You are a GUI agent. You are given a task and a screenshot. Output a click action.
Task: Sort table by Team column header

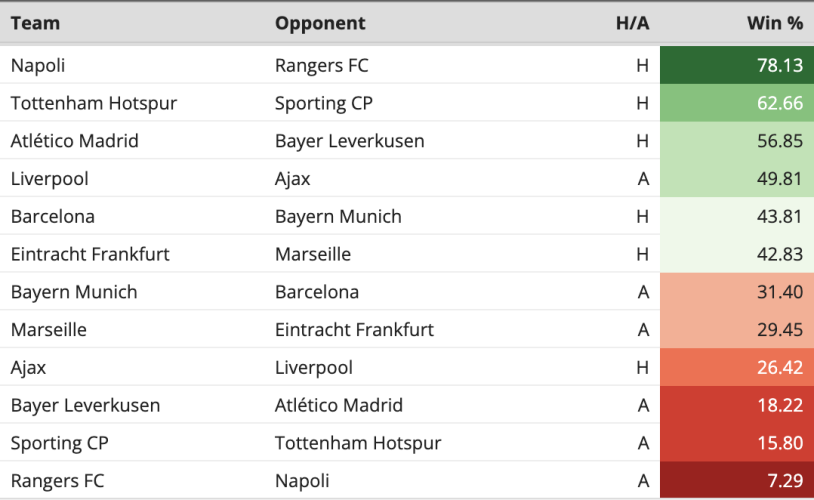[x=35, y=23]
